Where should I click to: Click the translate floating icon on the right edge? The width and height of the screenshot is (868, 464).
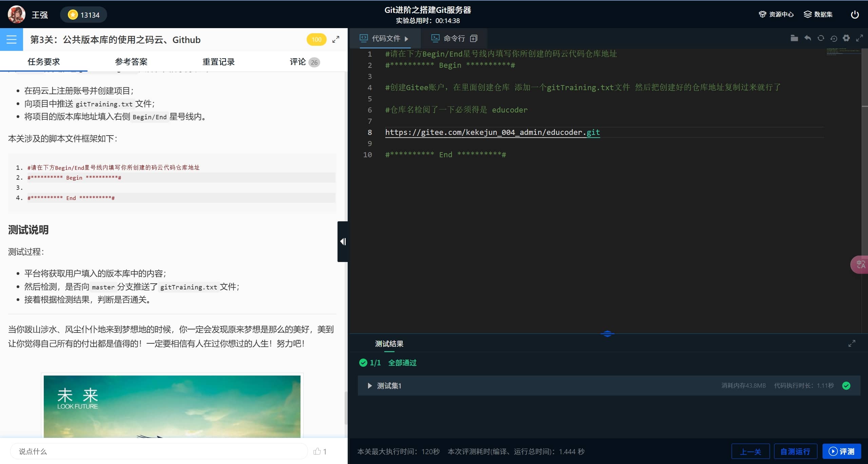click(x=860, y=264)
